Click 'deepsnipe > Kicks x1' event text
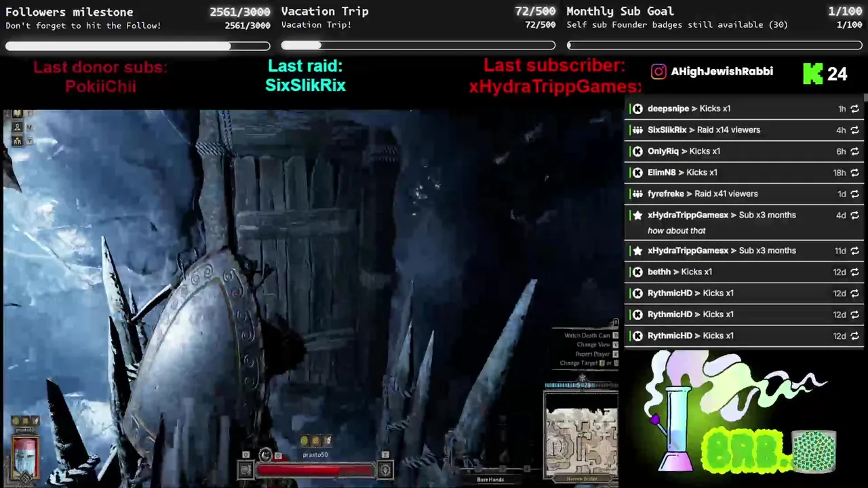868x488 pixels. point(689,109)
